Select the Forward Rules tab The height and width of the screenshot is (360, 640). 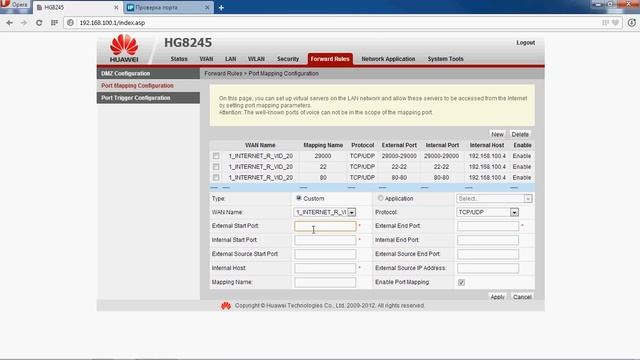click(x=330, y=59)
